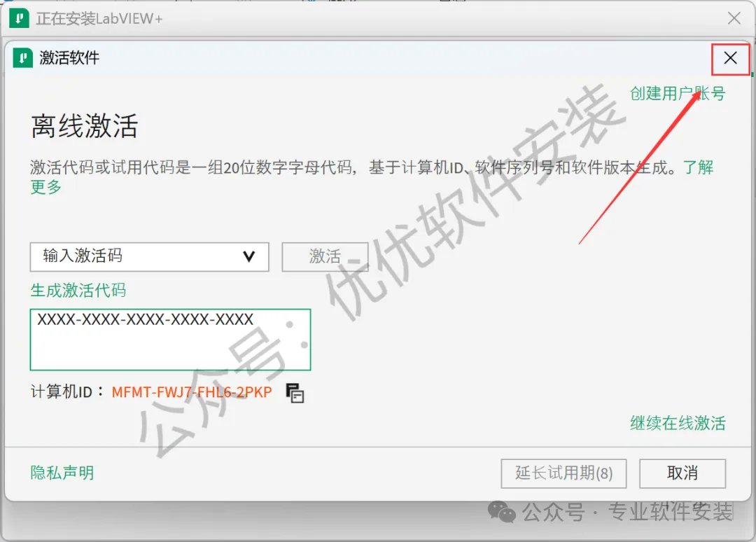Click 继续在线激活 link
756x542 pixels.
(678, 423)
